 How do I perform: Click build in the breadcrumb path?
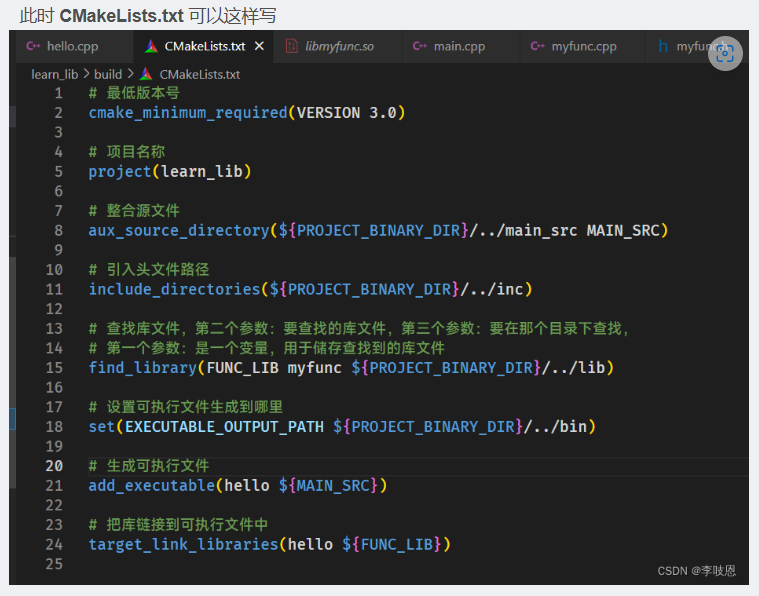click(x=108, y=75)
